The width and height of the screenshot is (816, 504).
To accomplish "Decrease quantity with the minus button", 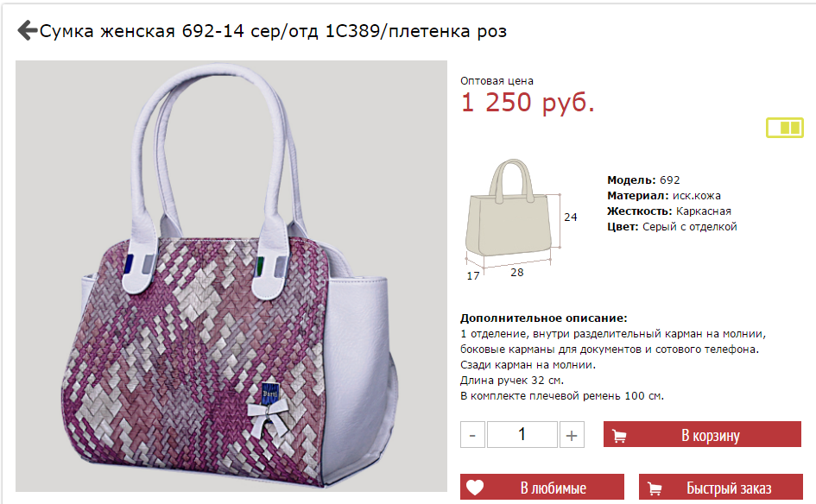I will 472,435.
